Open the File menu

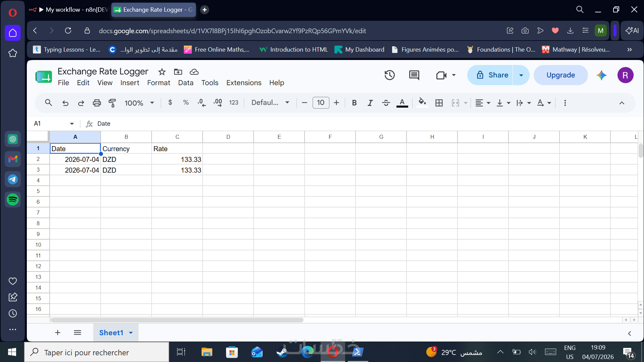(63, 83)
